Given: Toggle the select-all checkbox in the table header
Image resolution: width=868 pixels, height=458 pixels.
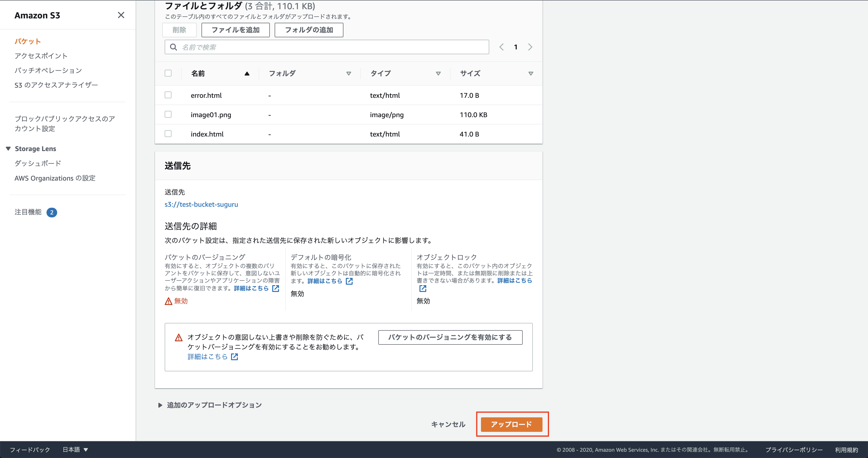Looking at the screenshot, I should [168, 73].
